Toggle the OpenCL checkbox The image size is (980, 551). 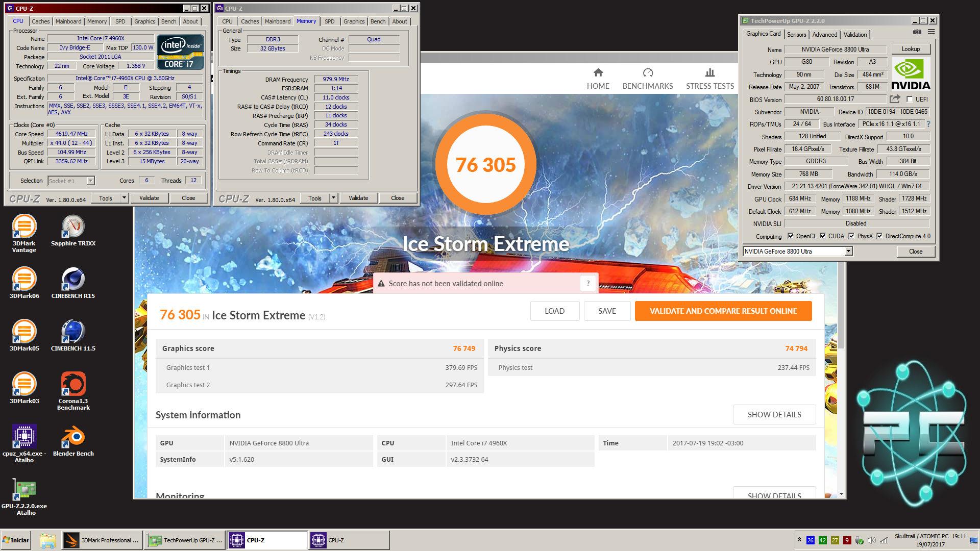click(x=791, y=236)
